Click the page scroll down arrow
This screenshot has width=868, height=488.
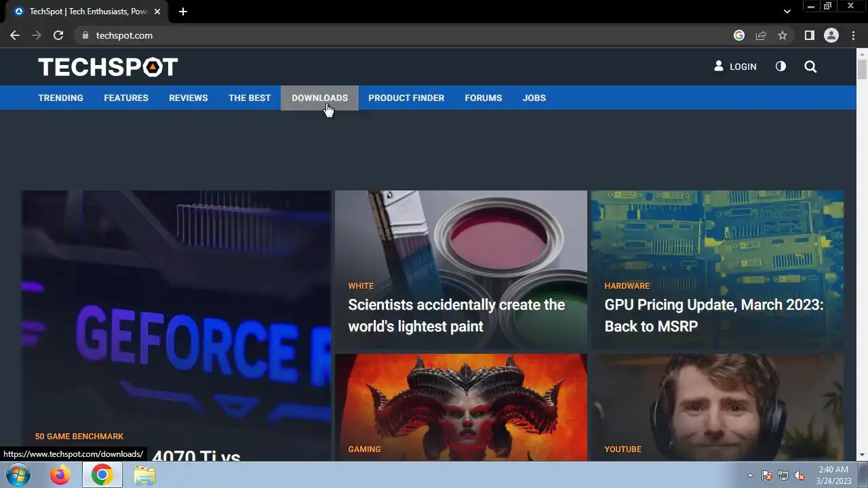click(x=862, y=455)
